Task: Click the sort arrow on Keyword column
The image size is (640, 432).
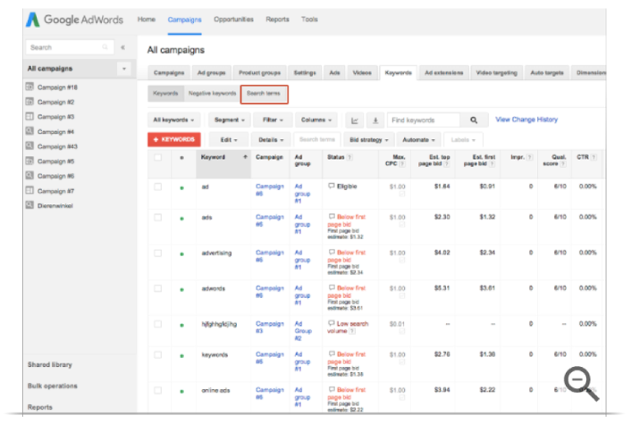Action: (245, 157)
